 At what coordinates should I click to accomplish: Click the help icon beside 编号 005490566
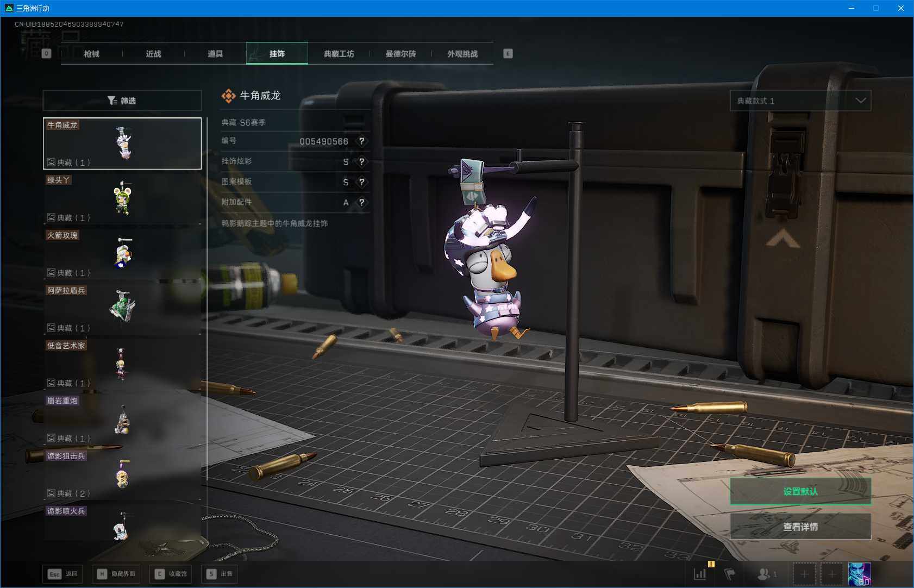(x=361, y=141)
